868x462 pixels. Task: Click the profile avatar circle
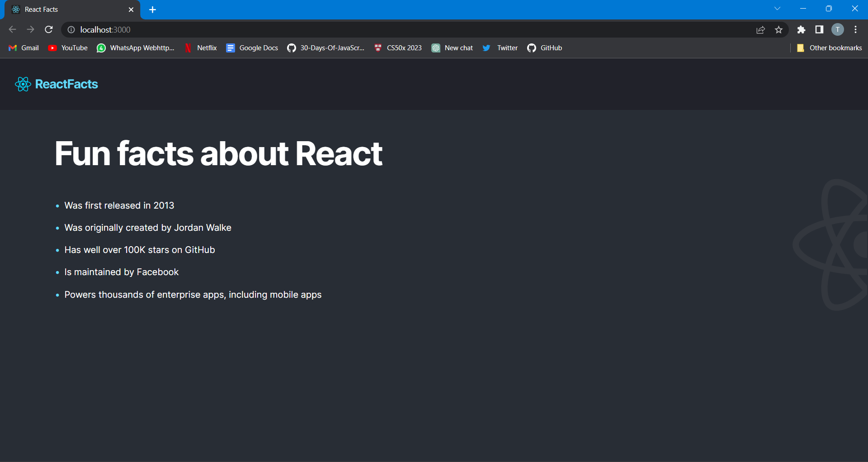coord(838,29)
